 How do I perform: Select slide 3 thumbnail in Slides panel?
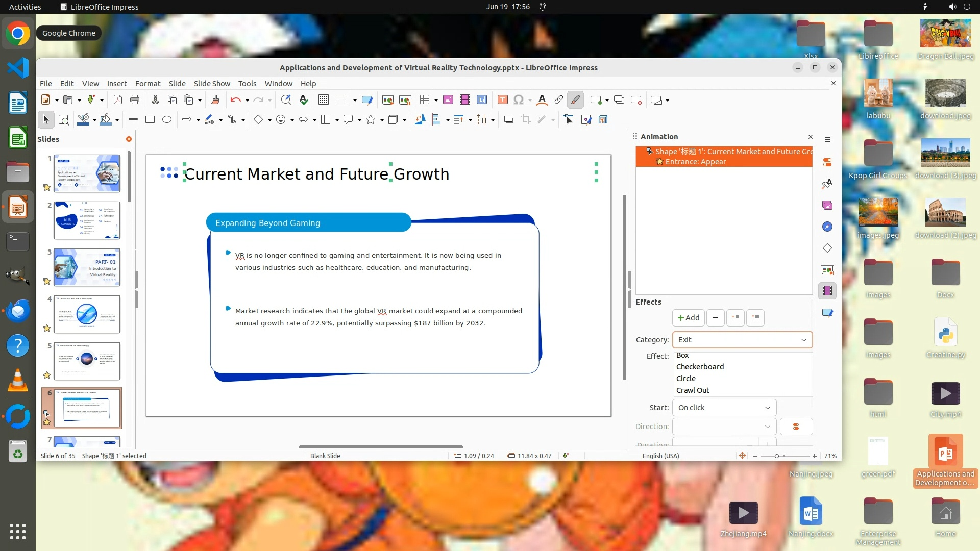click(87, 267)
